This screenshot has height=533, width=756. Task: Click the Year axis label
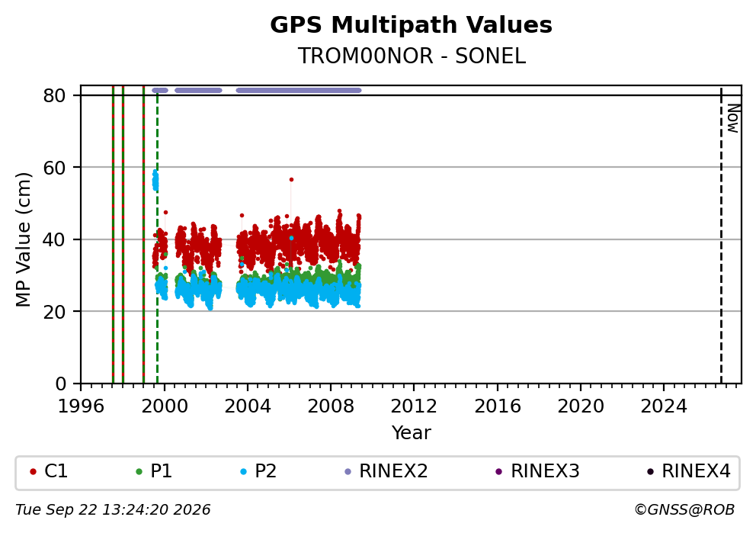click(x=412, y=432)
